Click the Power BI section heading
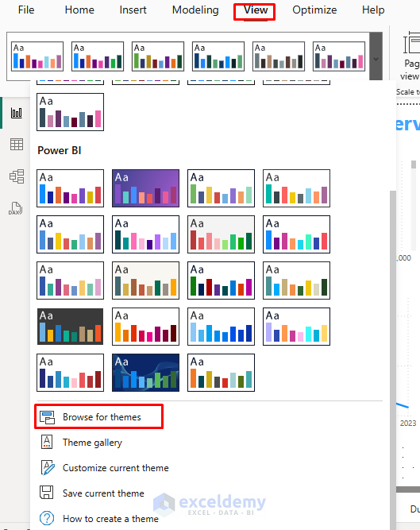Screen dimensions: 420x530 [x=59, y=150]
